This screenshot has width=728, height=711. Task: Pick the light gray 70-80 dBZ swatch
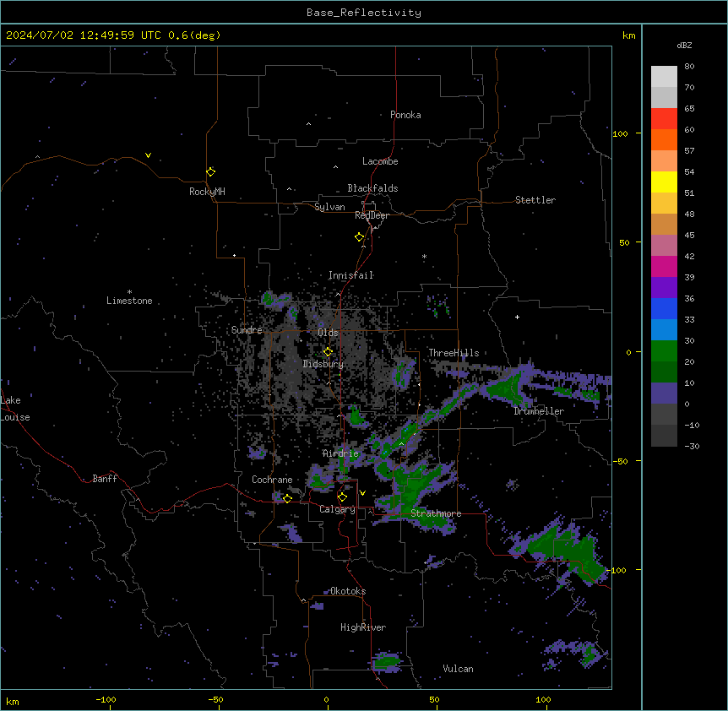click(664, 77)
